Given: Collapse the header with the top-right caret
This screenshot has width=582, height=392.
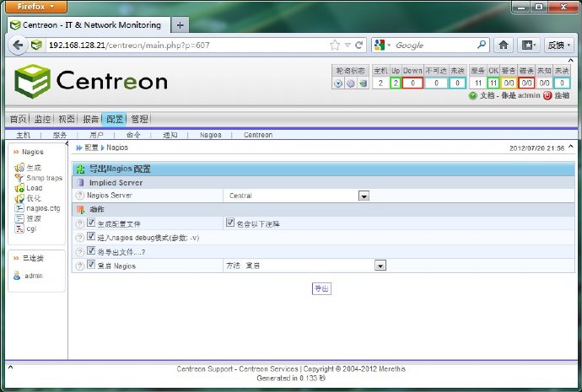Looking at the screenshot, I should point(571,61).
